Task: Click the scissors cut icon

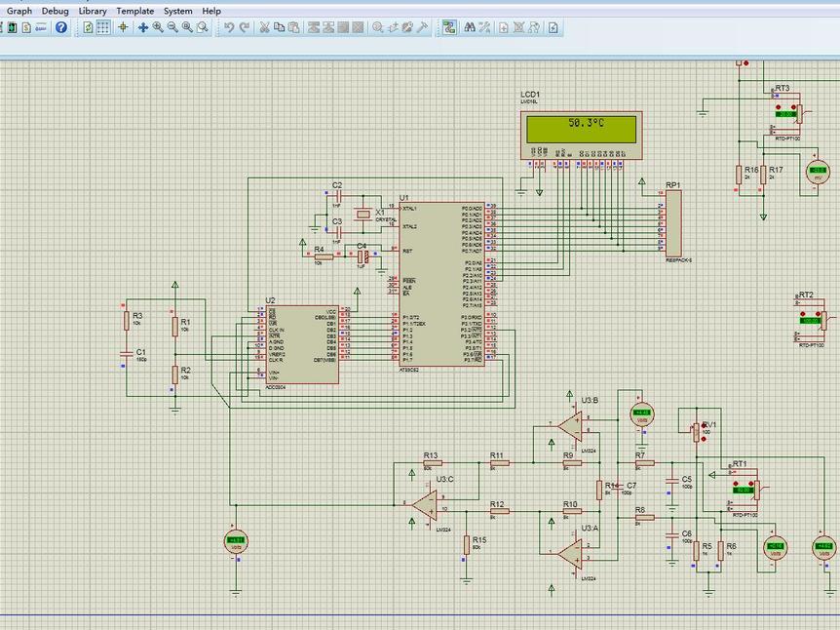Action: (x=264, y=27)
